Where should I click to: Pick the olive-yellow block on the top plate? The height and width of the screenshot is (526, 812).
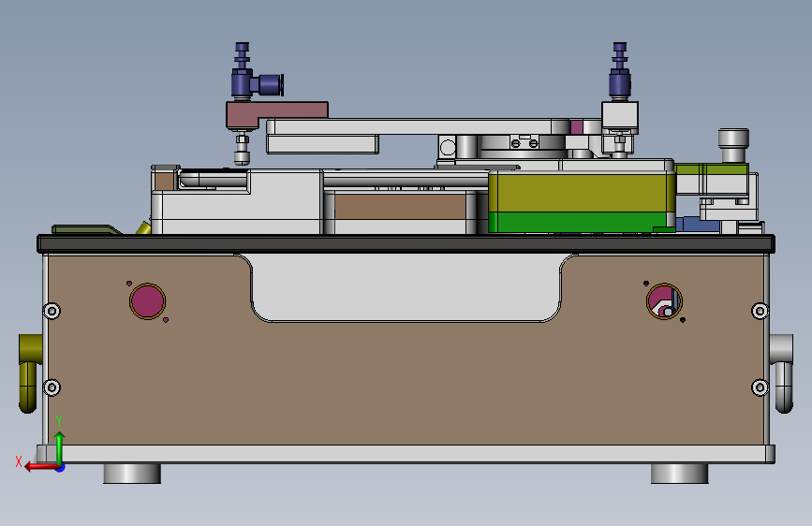point(581,192)
